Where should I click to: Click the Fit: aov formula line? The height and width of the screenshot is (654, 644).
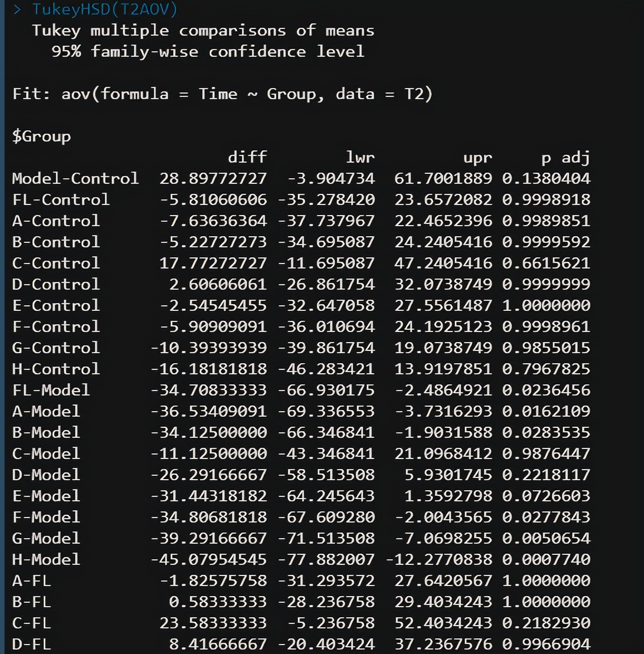(x=222, y=94)
